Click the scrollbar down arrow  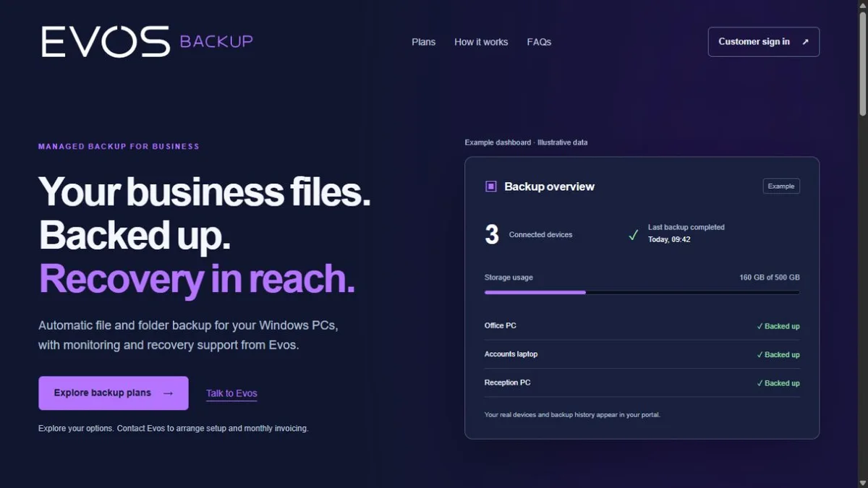click(x=862, y=482)
